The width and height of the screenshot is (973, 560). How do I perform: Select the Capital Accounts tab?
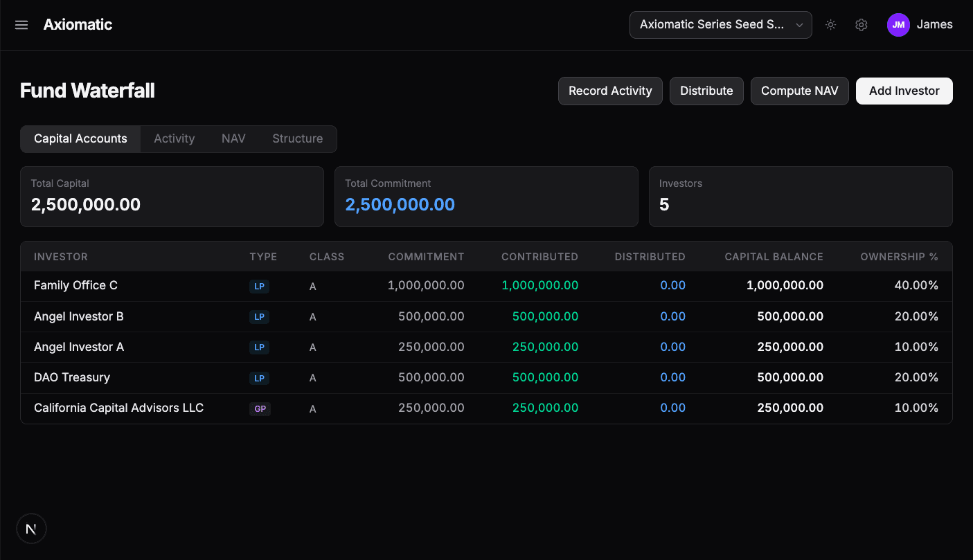pyautogui.click(x=80, y=138)
